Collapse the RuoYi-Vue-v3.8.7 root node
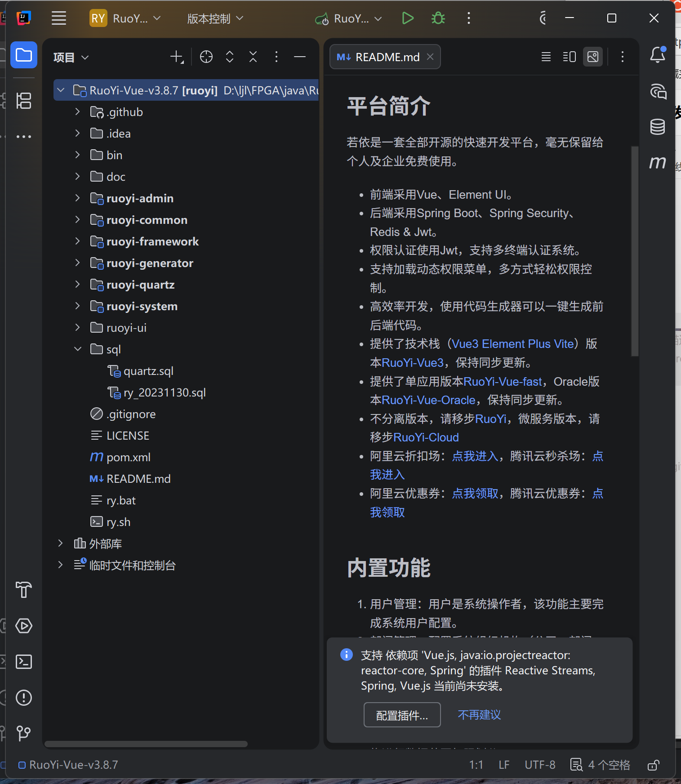This screenshot has width=681, height=784. pos(61,90)
